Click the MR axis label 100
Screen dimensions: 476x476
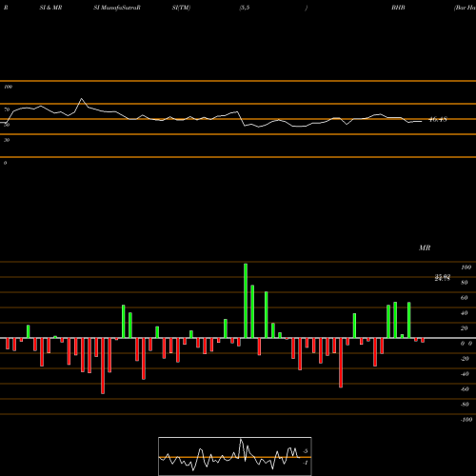tap(466, 268)
